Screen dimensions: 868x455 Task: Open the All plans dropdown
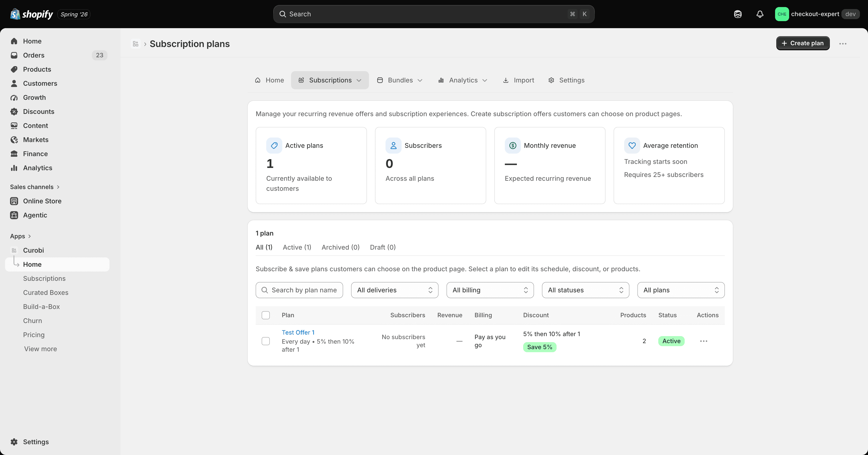coord(681,290)
